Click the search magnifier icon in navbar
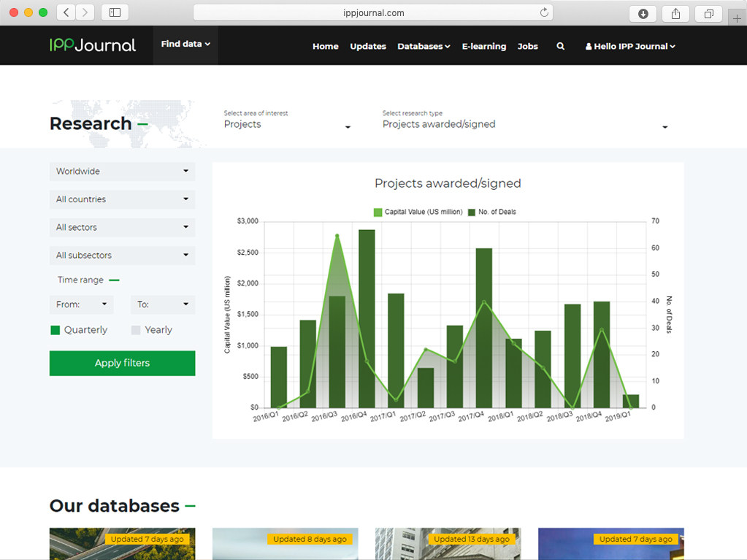Image resolution: width=747 pixels, height=560 pixels. point(561,46)
